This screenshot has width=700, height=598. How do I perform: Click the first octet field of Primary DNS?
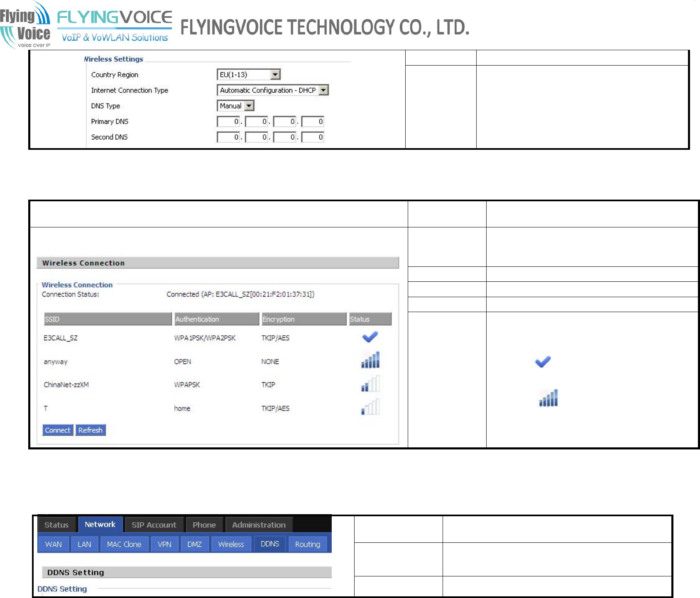tap(228, 122)
